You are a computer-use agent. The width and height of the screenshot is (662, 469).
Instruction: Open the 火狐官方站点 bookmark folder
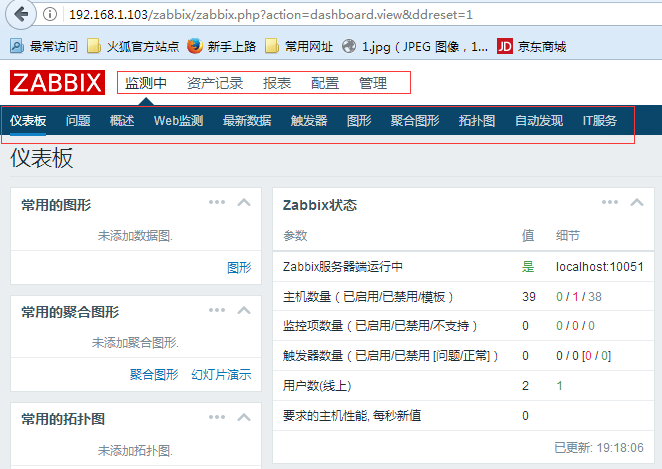130,46
